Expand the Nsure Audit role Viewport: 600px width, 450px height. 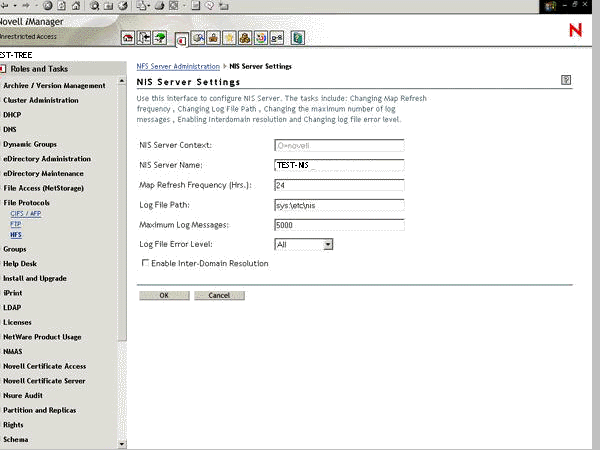[23, 395]
